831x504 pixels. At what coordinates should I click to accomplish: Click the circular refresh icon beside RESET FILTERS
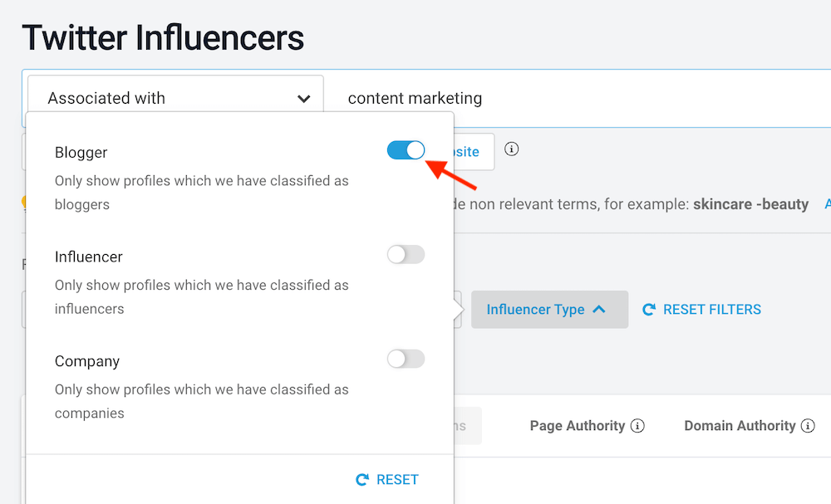[x=648, y=309]
